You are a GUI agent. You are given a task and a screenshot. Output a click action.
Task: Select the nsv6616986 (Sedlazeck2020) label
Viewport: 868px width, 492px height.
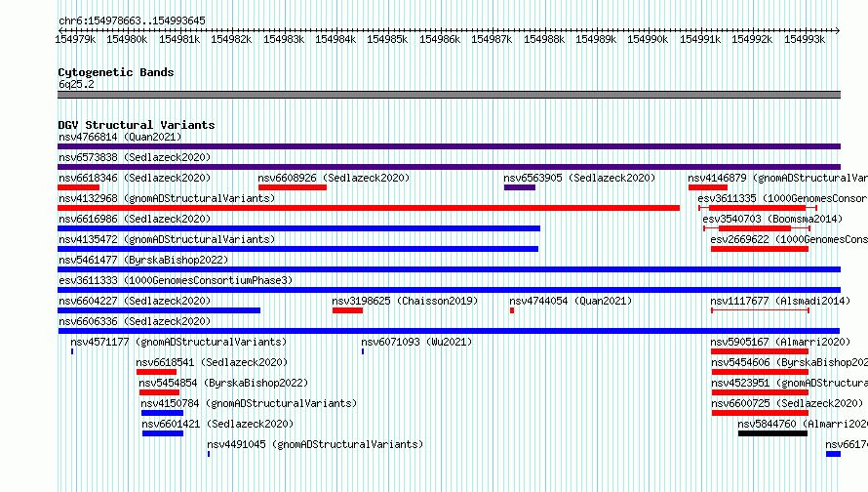[x=135, y=219]
